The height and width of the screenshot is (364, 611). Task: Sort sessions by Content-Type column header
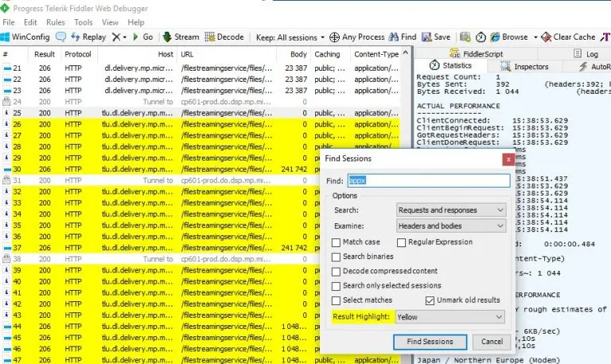point(376,54)
